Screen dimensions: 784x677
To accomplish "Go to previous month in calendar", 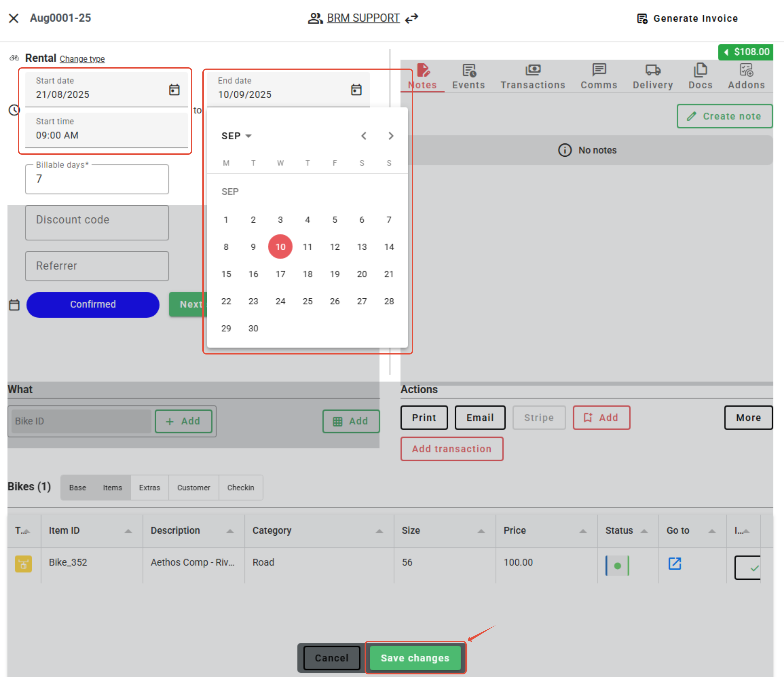I will click(364, 136).
